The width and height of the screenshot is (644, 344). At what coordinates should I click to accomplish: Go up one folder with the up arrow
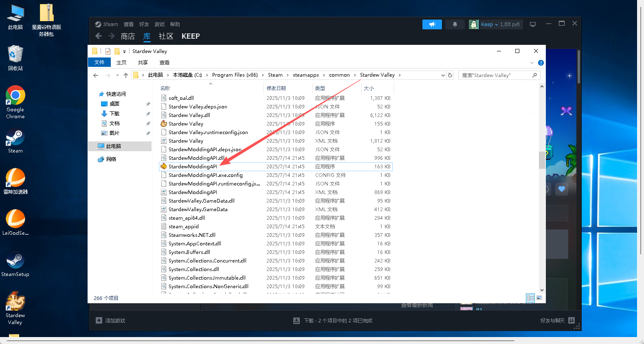pos(126,75)
